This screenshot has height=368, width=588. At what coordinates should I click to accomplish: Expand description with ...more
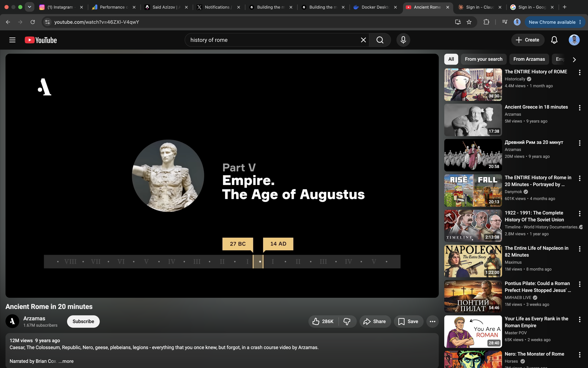coord(66,361)
